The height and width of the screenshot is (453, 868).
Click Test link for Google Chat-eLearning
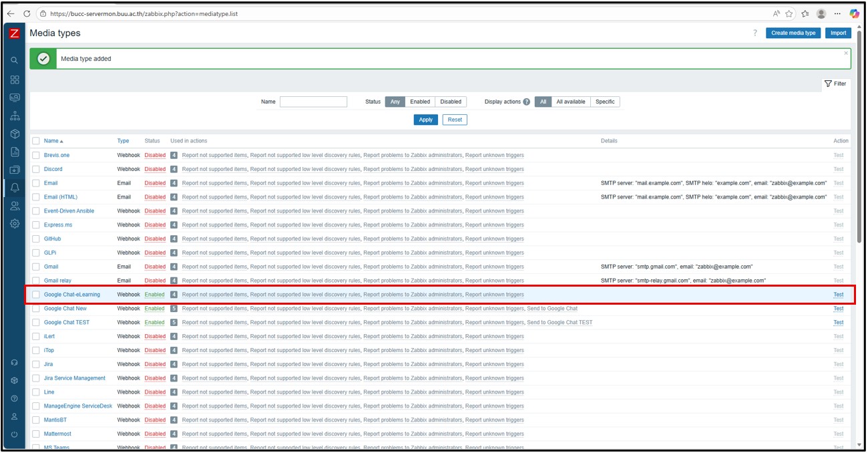click(x=838, y=295)
